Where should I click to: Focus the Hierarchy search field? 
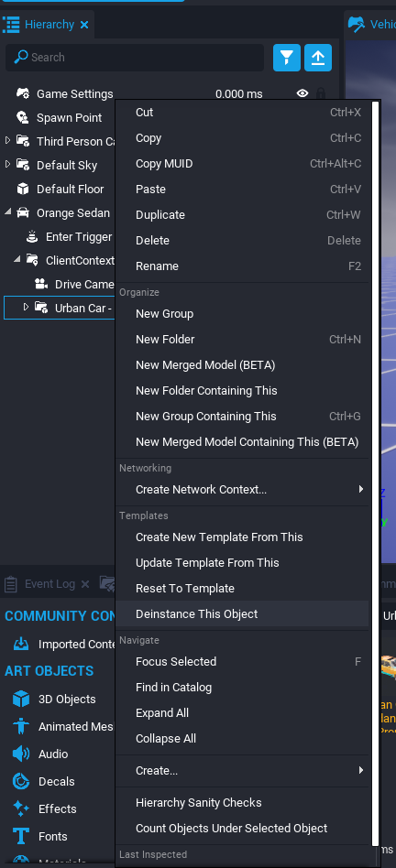pyautogui.click(x=135, y=58)
